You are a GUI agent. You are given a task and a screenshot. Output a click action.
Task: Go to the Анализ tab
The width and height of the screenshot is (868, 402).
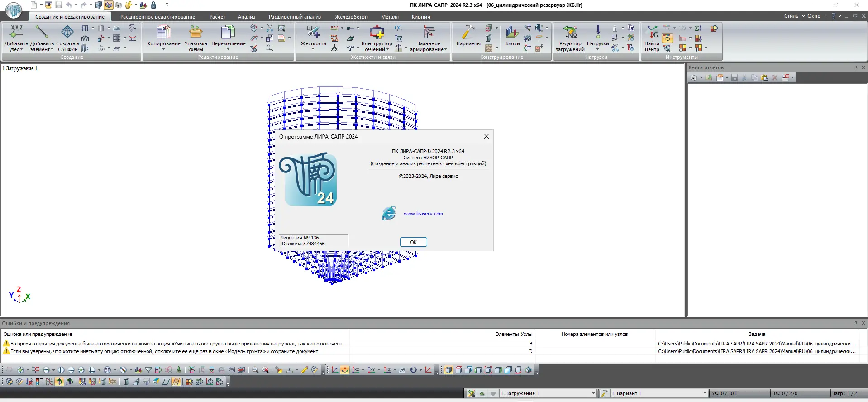click(x=247, y=17)
